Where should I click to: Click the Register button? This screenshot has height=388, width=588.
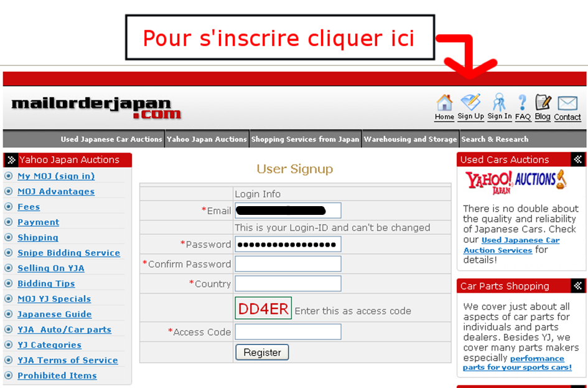[262, 353]
